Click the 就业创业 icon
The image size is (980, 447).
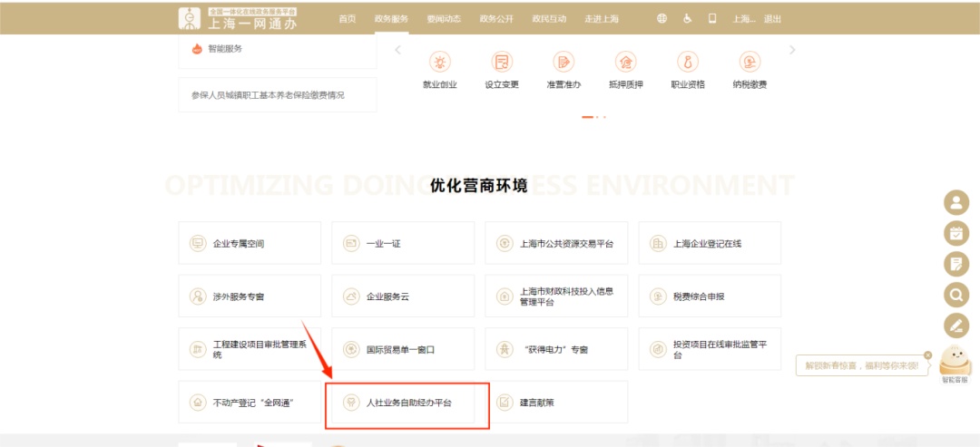440,62
